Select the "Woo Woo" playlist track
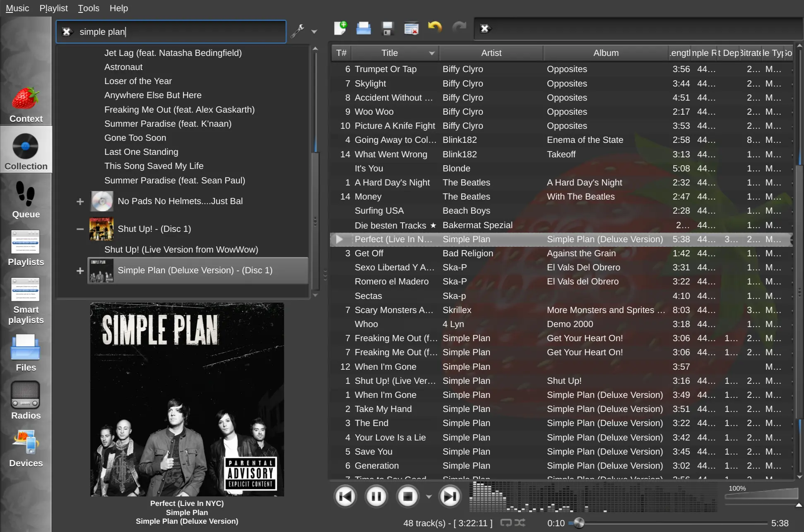 (561, 112)
